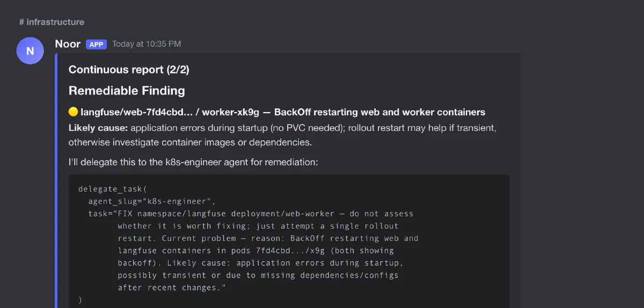Click the "whether it is worth fixing" code line
Screen dimensions: 644x308
(x=258, y=226)
